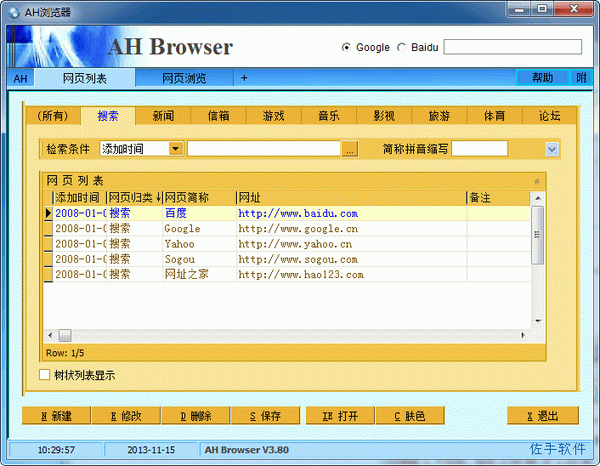
Task: Click the 附 button
Action: pos(581,78)
